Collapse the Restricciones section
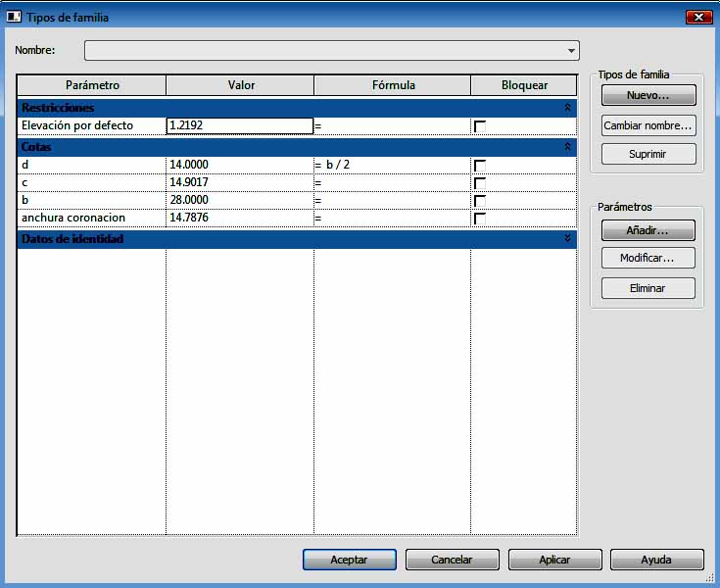 567,108
